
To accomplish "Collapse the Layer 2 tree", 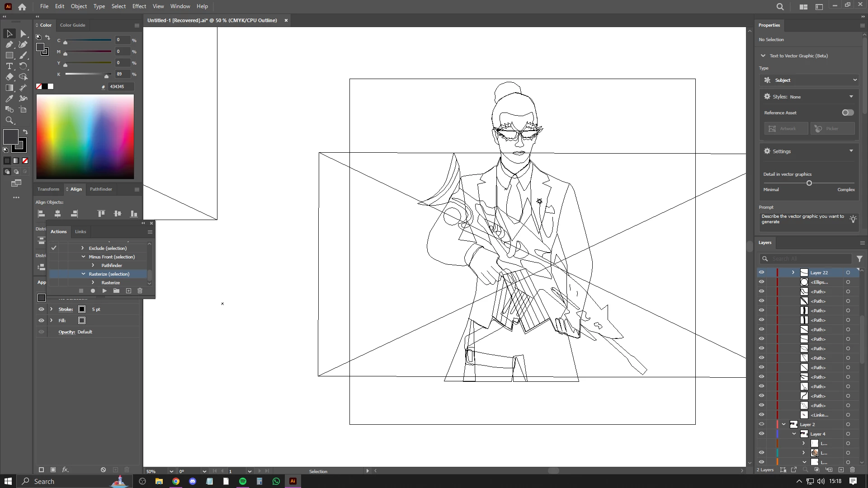I will (x=784, y=424).
